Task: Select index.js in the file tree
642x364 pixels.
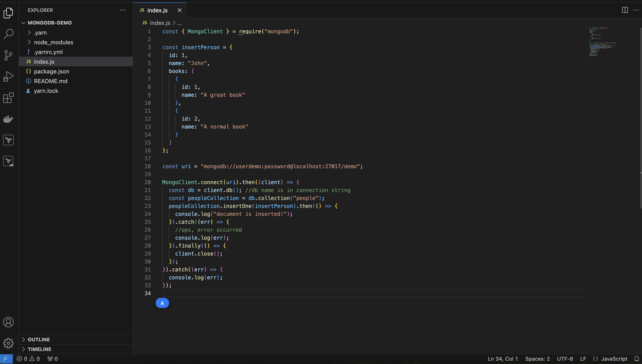Action: coord(76,62)
